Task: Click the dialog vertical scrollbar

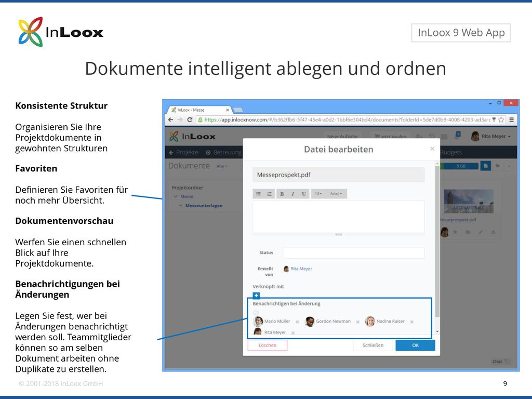Action: 437,242
